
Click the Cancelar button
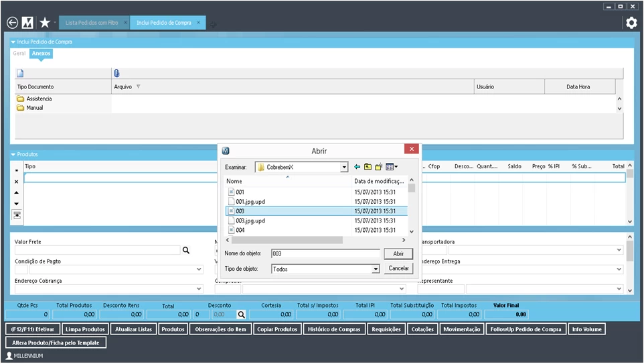click(x=398, y=268)
